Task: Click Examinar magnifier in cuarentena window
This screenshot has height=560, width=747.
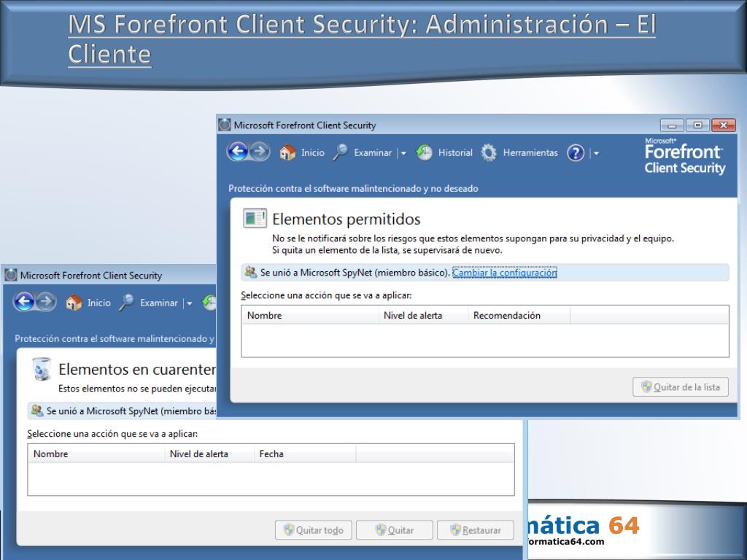Action: coord(126,303)
